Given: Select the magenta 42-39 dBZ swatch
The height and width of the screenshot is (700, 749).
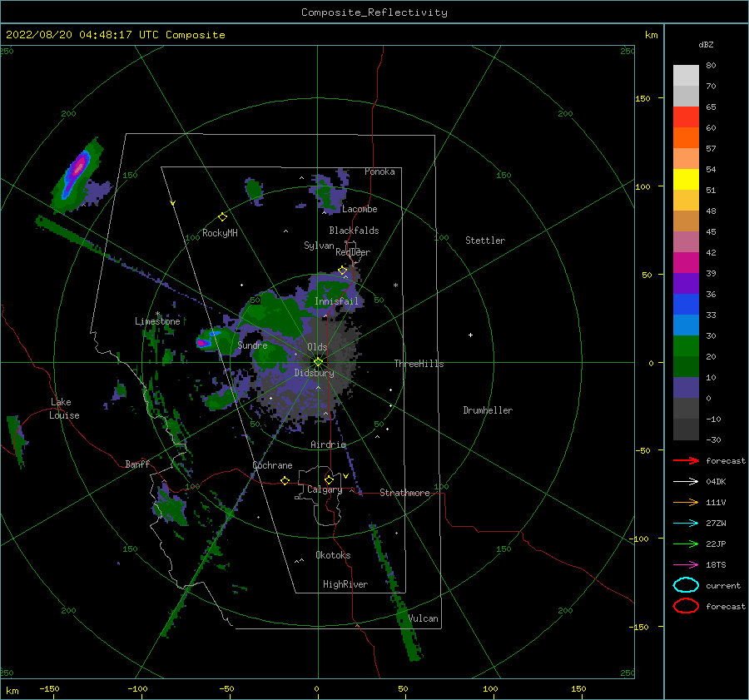Looking at the screenshot, I should [x=686, y=263].
